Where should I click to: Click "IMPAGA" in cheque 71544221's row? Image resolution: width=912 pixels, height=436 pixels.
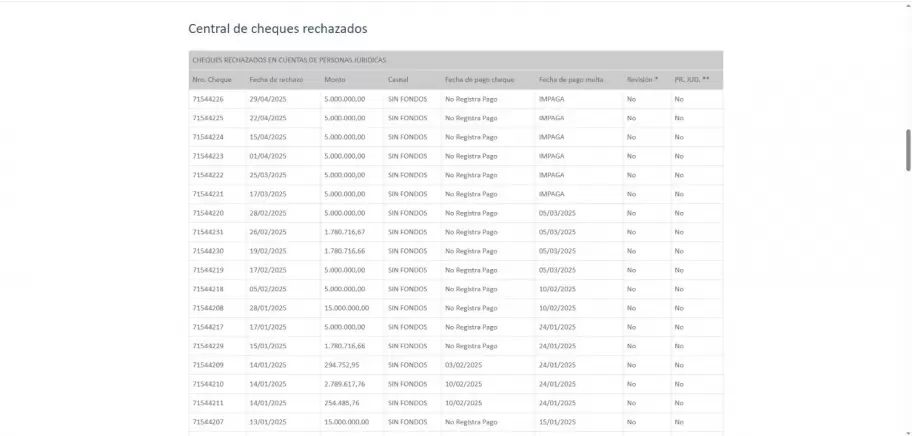click(x=551, y=194)
